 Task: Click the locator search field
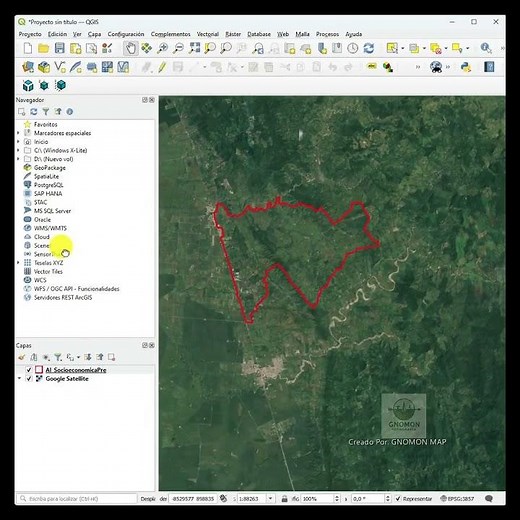77,499
